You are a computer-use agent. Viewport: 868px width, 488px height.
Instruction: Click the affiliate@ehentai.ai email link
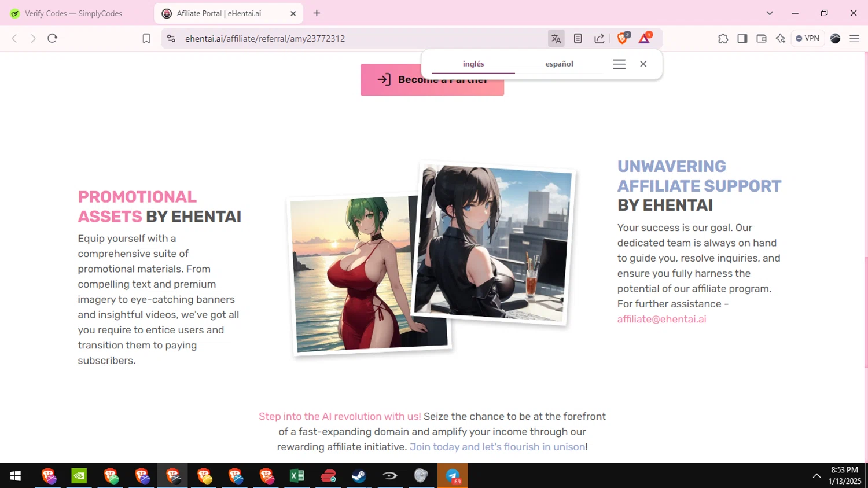click(661, 319)
